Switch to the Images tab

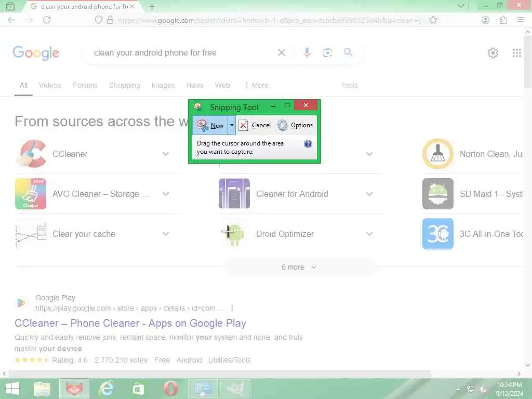point(163,85)
